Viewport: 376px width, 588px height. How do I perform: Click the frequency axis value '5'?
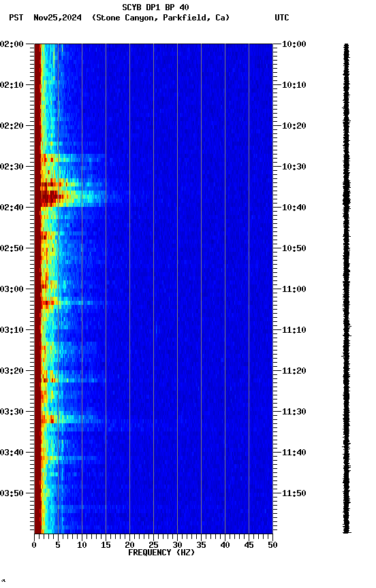point(58,545)
